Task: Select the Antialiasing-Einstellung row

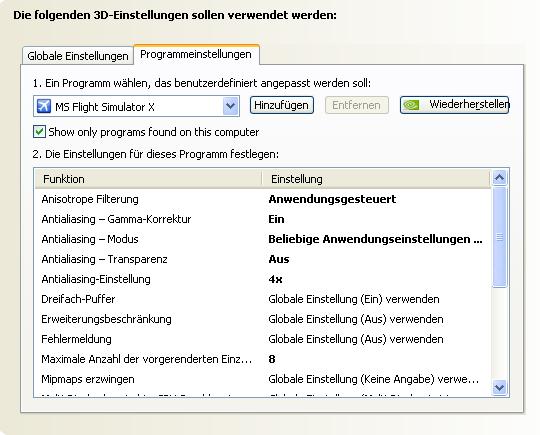Action: click(262, 279)
